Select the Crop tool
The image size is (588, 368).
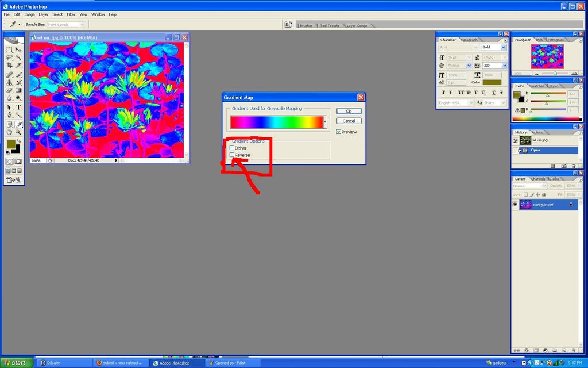pyautogui.click(x=9, y=66)
